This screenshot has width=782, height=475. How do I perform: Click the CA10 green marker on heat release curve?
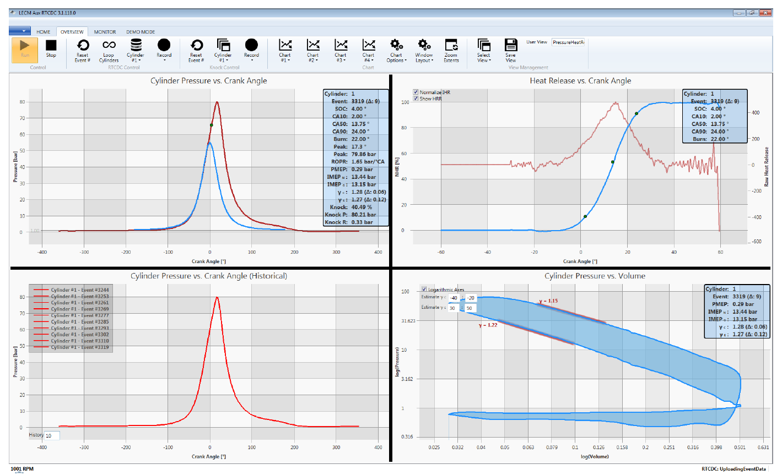click(585, 217)
